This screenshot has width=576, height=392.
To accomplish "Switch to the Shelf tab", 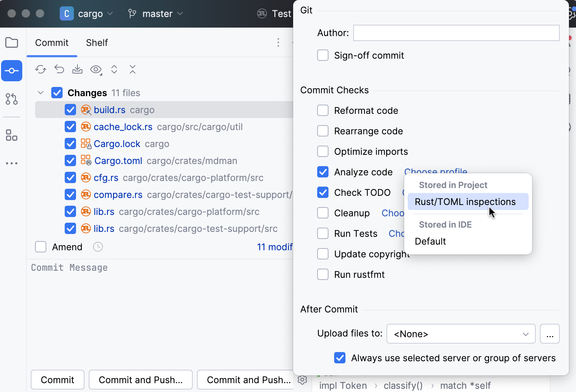I will point(97,43).
